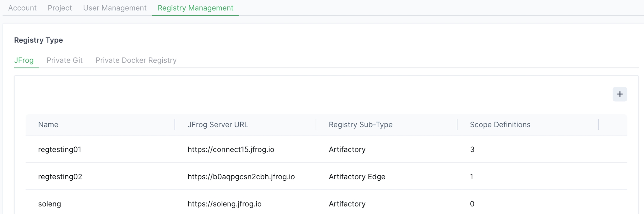Click the scope definitions count for regtesting01

click(472, 150)
